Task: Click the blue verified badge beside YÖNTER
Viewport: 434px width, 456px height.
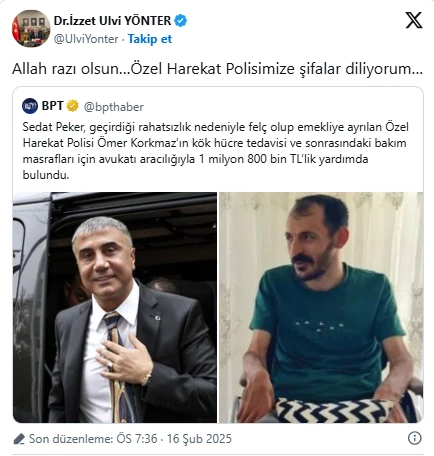Action: coord(181,21)
